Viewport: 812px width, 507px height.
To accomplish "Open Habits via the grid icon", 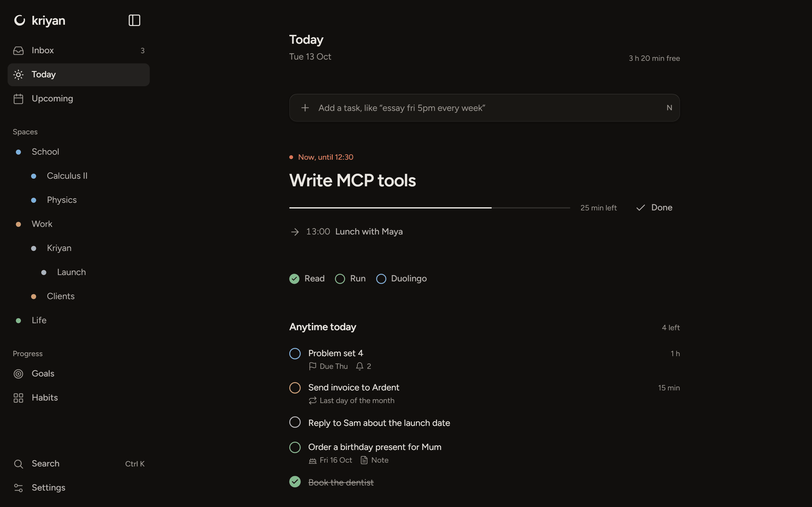I will click(x=18, y=398).
